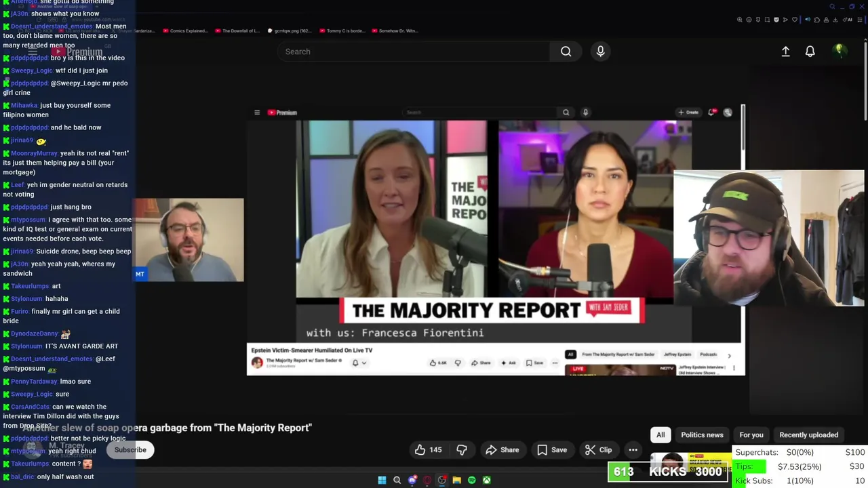Viewport: 868px width, 488px height.
Task: Select inner video's Podcasts chip
Action: 709,354
